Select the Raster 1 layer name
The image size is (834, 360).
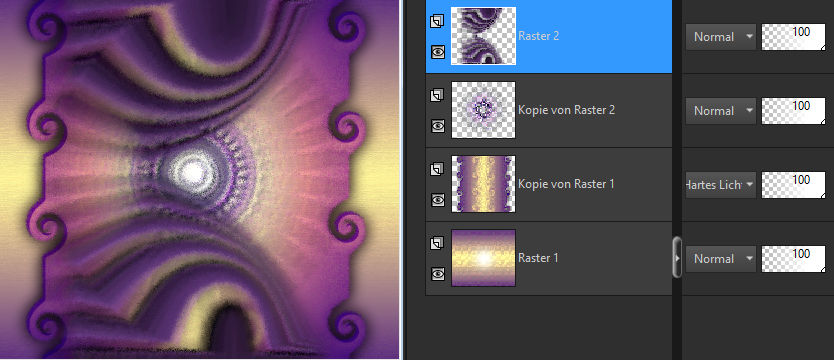pyautogui.click(x=538, y=257)
